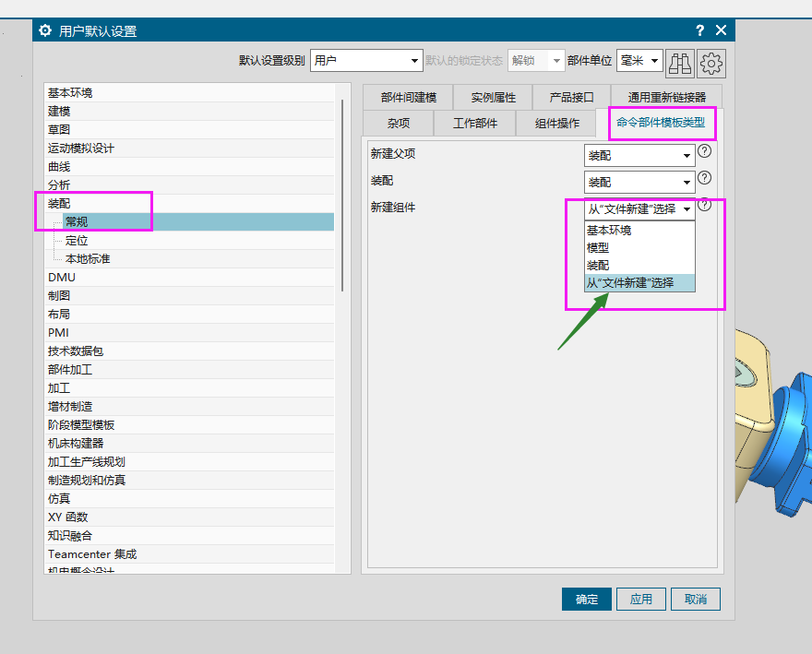Select PMI category

coord(189,332)
